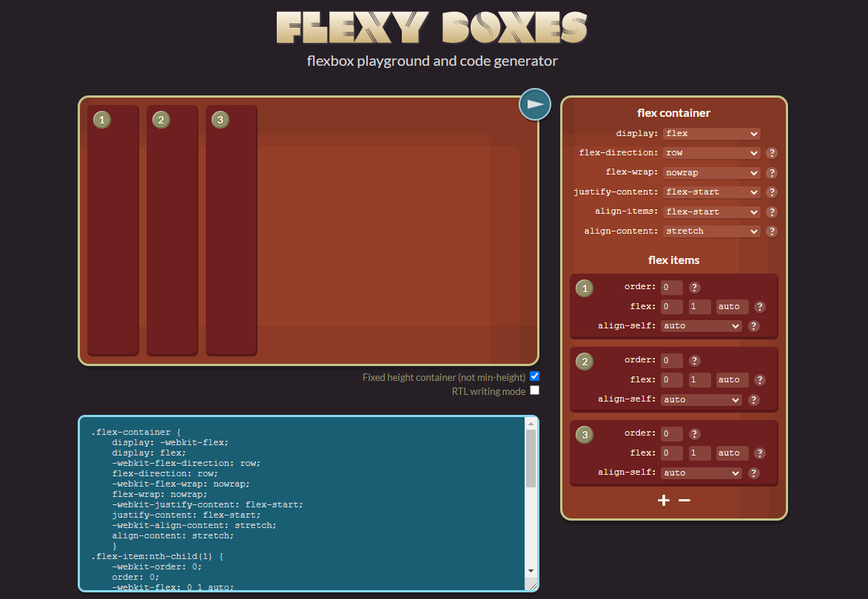Click flex-basis auto field of item 3

[732, 453]
